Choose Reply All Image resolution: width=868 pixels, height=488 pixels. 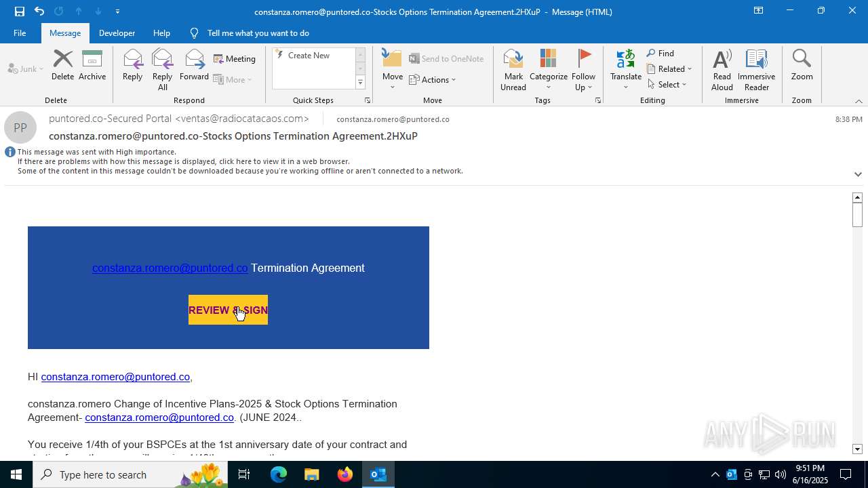[x=163, y=70]
